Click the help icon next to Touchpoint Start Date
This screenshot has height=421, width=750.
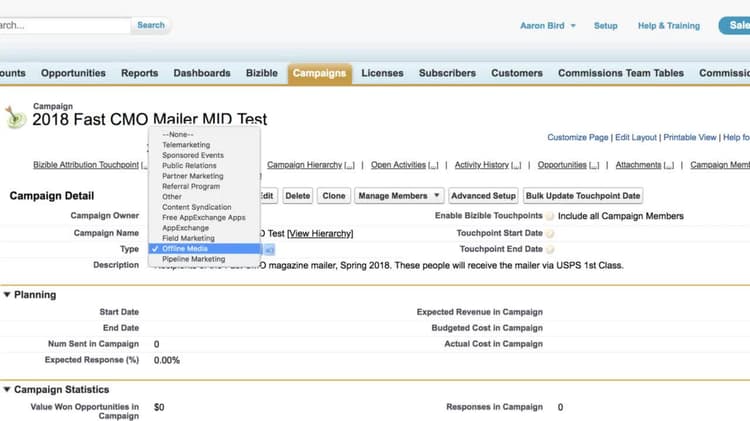(550, 233)
